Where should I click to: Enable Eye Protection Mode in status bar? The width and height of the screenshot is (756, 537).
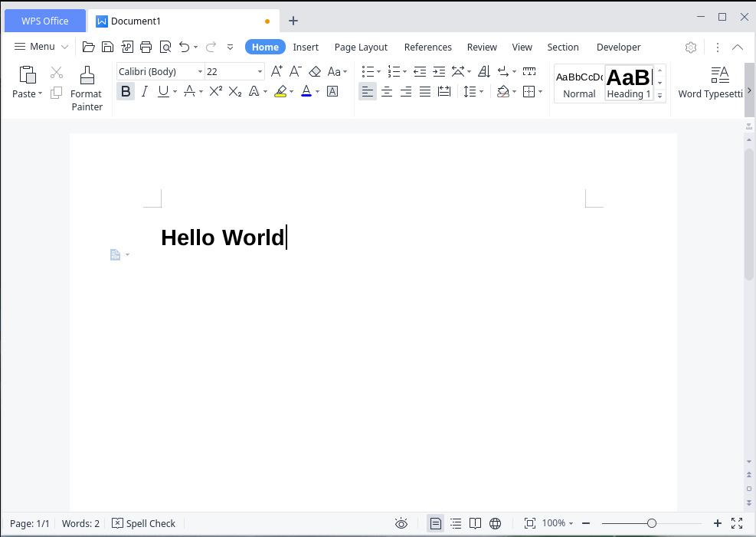coord(401,523)
